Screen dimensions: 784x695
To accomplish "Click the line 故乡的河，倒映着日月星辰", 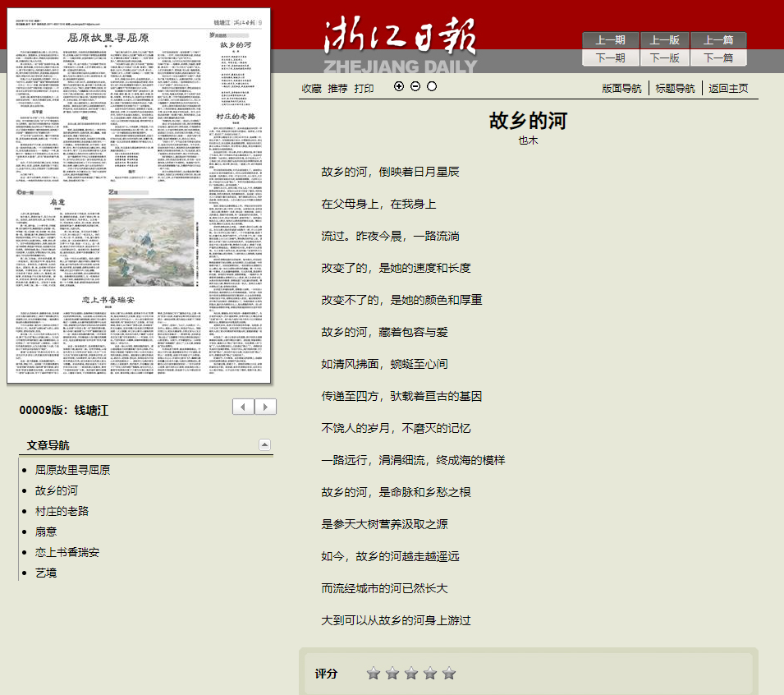I will (x=390, y=172).
